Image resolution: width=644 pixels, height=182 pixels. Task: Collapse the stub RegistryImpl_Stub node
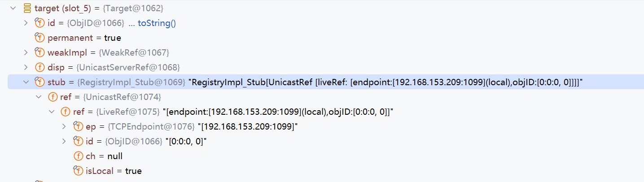coord(26,82)
